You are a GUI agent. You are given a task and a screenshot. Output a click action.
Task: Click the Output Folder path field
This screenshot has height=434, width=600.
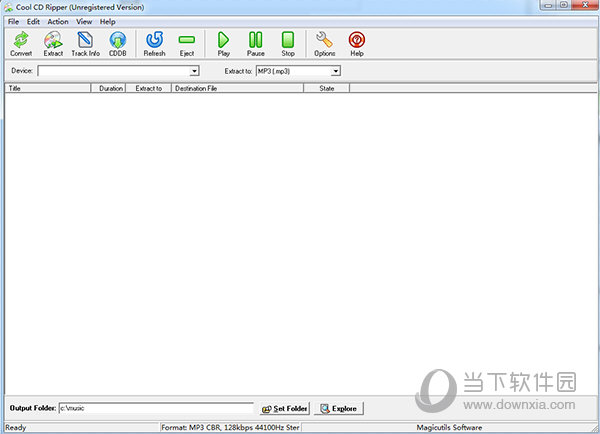[x=156, y=408]
